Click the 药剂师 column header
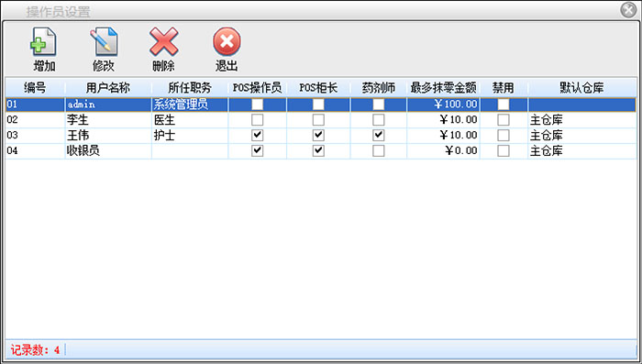The image size is (642, 364). [x=378, y=88]
